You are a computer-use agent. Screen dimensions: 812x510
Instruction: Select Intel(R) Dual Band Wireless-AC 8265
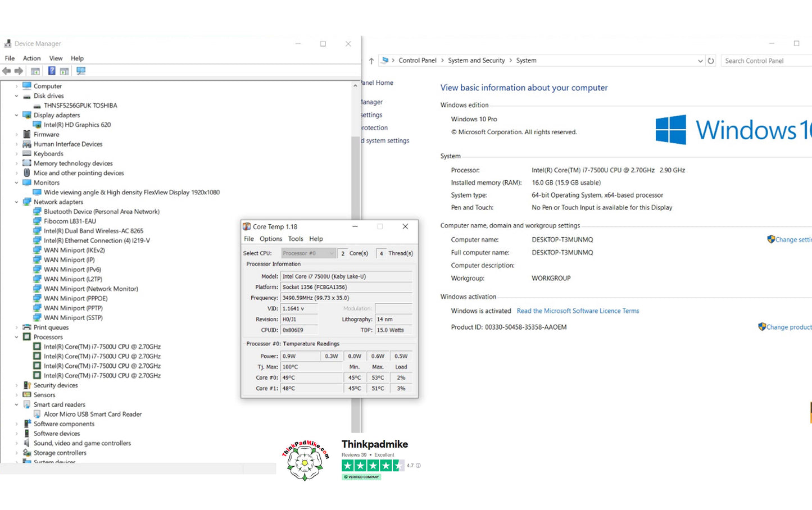pyautogui.click(x=93, y=231)
